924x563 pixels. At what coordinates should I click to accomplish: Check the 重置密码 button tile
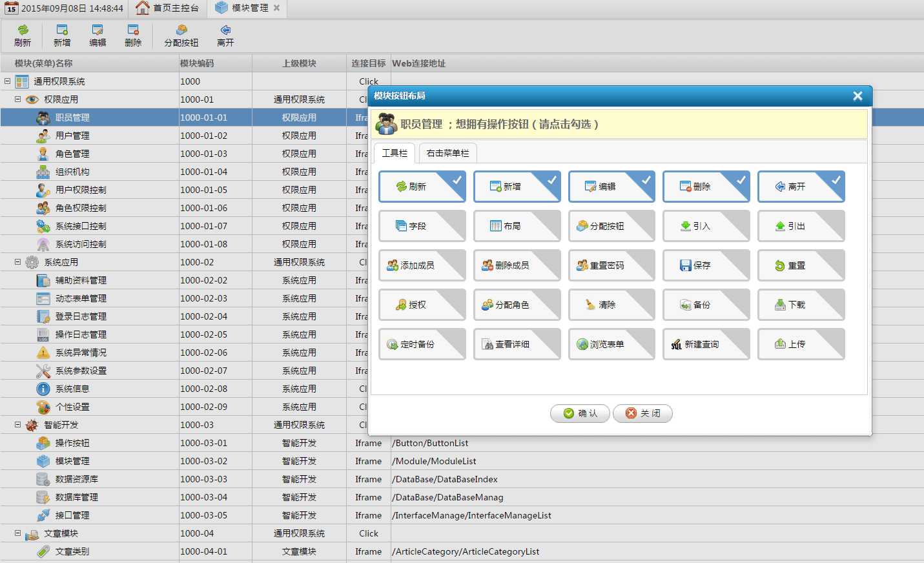click(x=612, y=265)
